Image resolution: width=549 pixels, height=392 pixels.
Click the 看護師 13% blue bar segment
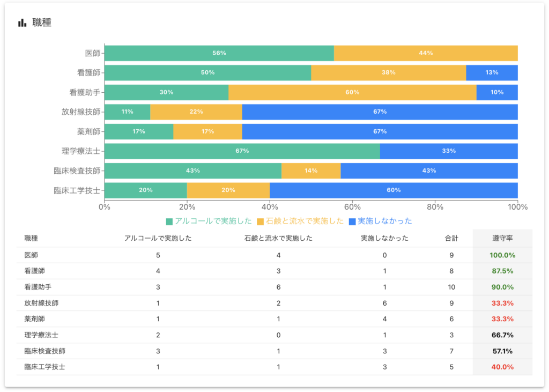point(492,72)
